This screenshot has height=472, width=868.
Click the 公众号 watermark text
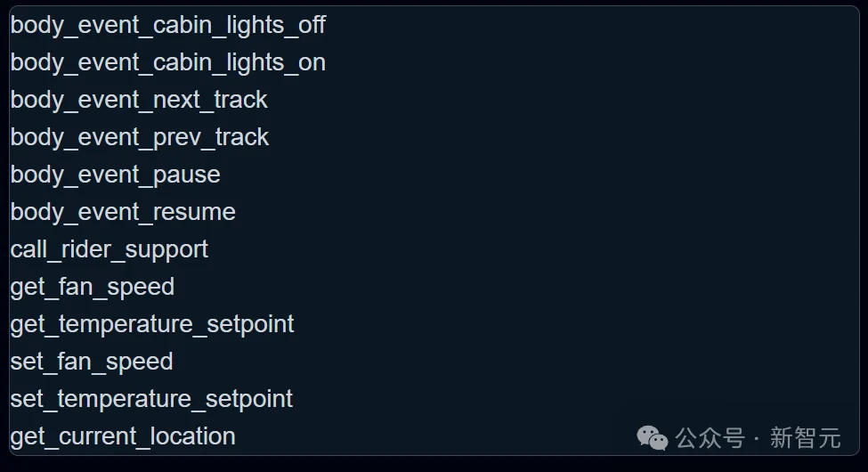[710, 438]
